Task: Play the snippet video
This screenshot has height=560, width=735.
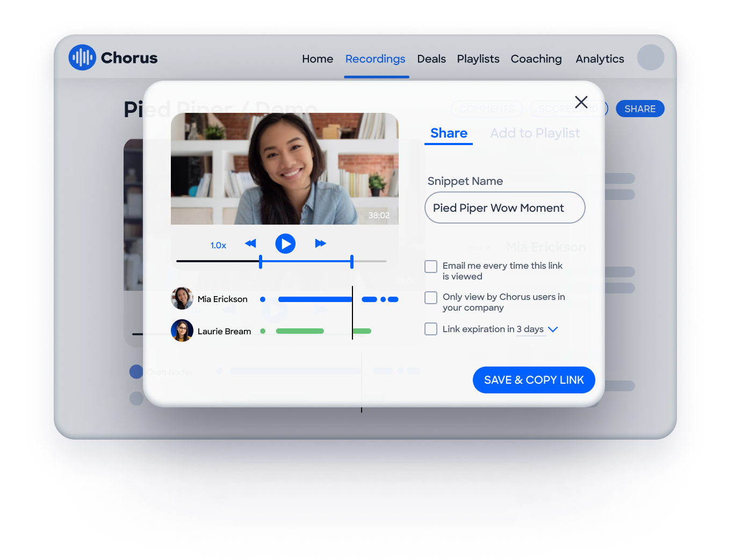Action: (285, 244)
